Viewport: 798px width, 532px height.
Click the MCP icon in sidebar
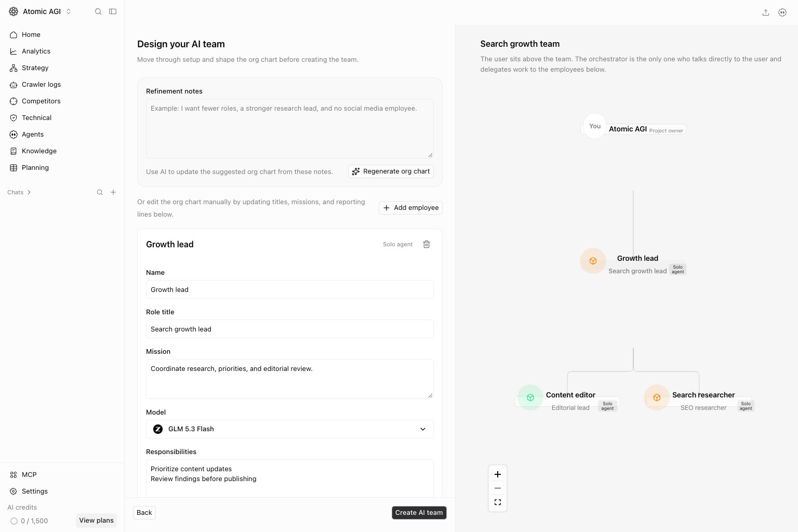14,475
